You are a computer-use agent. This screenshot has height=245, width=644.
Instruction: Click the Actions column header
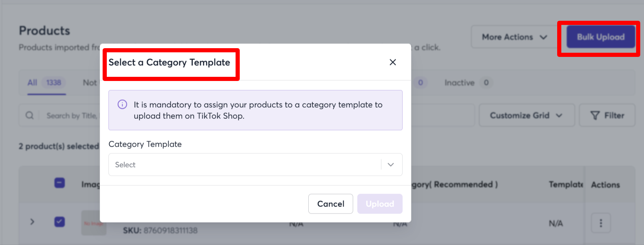(x=605, y=185)
